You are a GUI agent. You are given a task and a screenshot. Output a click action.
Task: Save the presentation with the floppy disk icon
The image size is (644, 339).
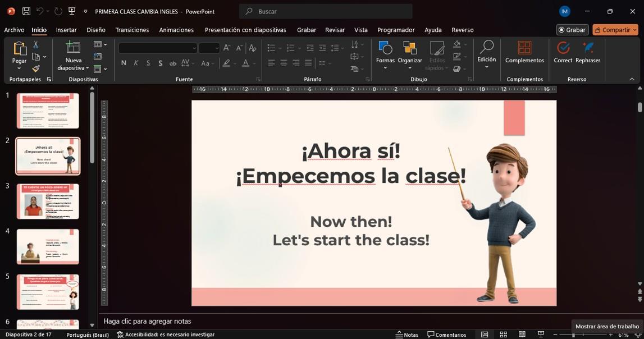click(x=26, y=11)
